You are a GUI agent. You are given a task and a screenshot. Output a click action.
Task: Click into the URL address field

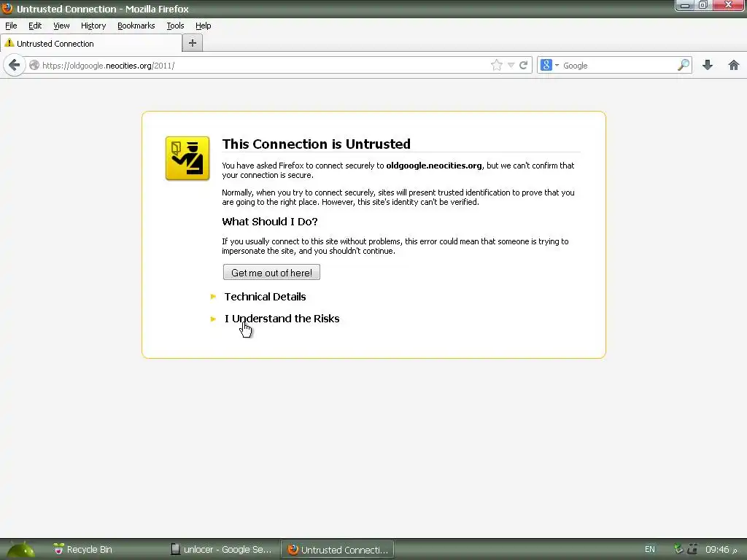coord(264,65)
